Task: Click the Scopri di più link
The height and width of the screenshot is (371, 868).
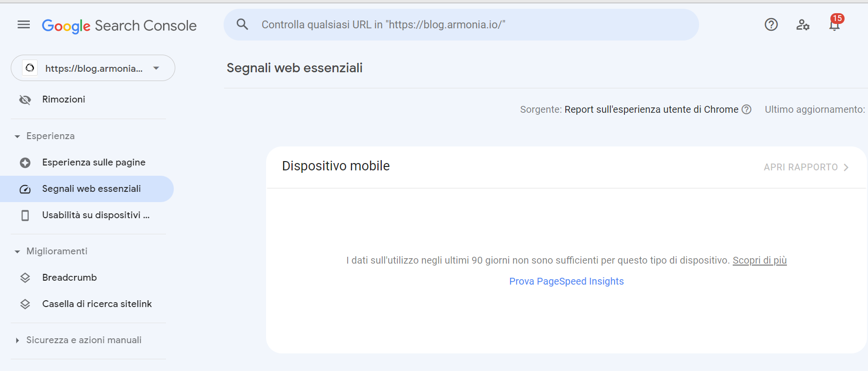Action: tap(760, 260)
